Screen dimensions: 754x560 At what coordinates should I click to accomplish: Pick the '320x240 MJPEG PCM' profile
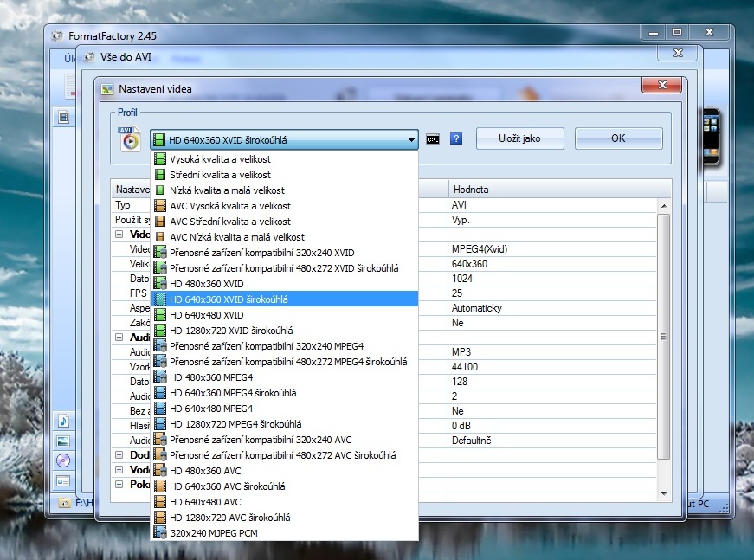(213, 533)
